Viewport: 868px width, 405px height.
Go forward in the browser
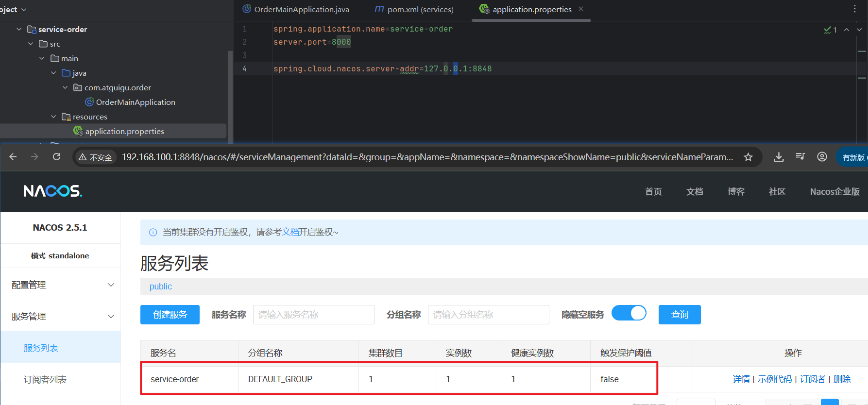34,157
